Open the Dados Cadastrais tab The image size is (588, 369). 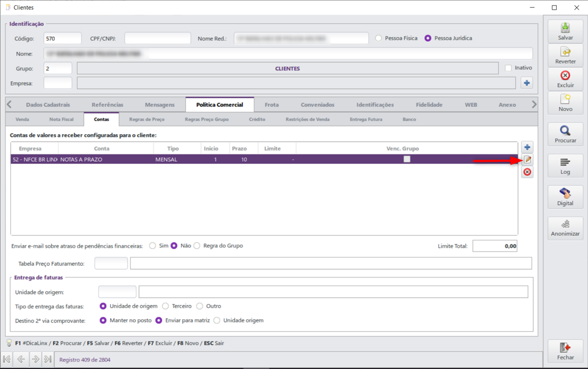[x=48, y=104]
